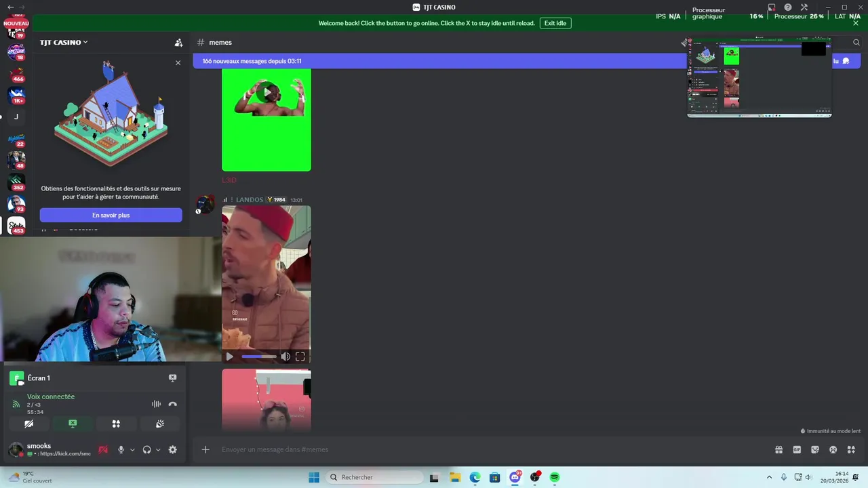Open apps launcher in message bar

coord(852,449)
